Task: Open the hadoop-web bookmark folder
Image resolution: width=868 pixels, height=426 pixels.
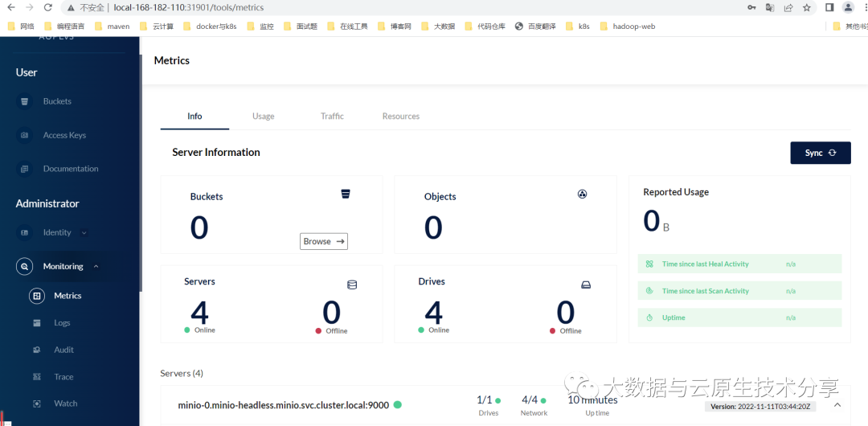Action: (628, 26)
